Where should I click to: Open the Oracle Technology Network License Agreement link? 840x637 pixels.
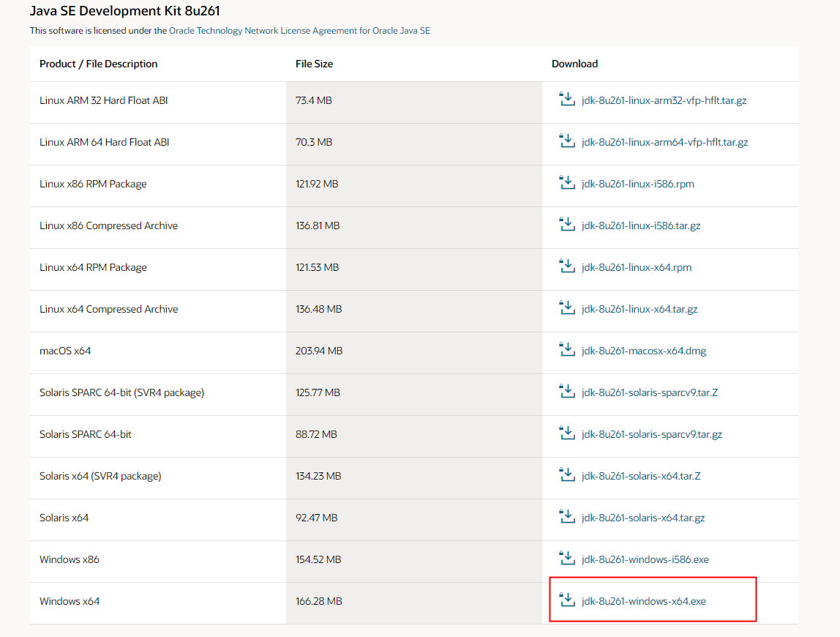click(x=299, y=31)
